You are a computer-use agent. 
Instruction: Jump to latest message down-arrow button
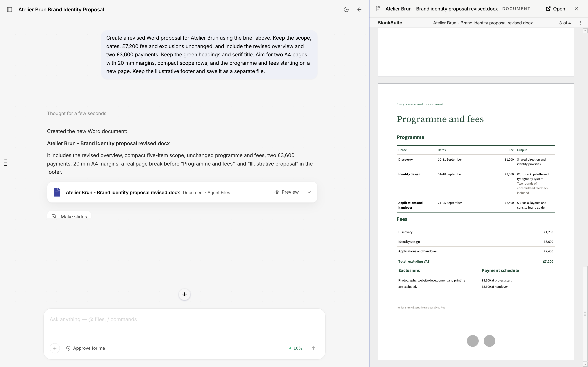[184, 294]
